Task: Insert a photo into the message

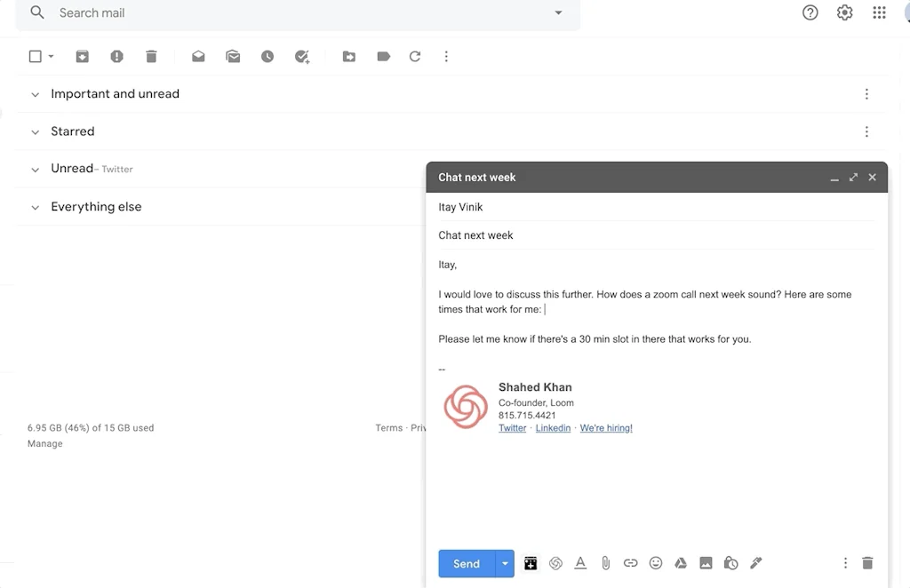Action: tap(706, 563)
